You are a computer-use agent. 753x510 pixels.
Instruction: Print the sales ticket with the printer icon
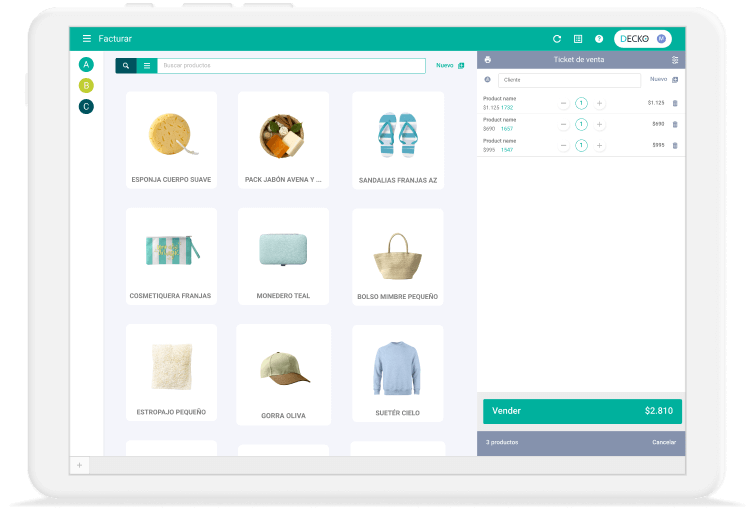(487, 60)
